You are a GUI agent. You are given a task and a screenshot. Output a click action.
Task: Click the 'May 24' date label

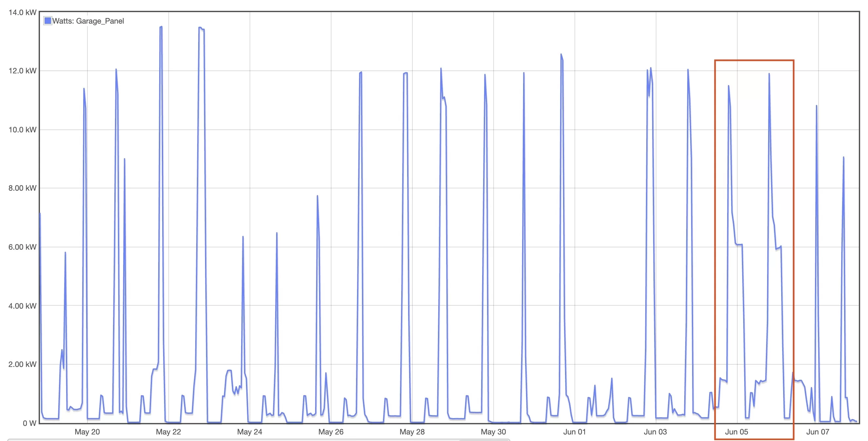click(x=250, y=432)
